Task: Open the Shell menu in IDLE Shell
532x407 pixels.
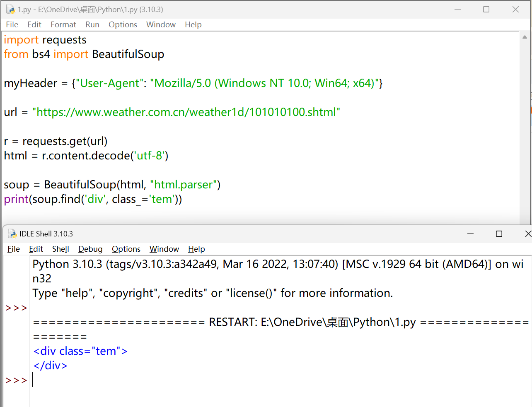Action: [60, 249]
